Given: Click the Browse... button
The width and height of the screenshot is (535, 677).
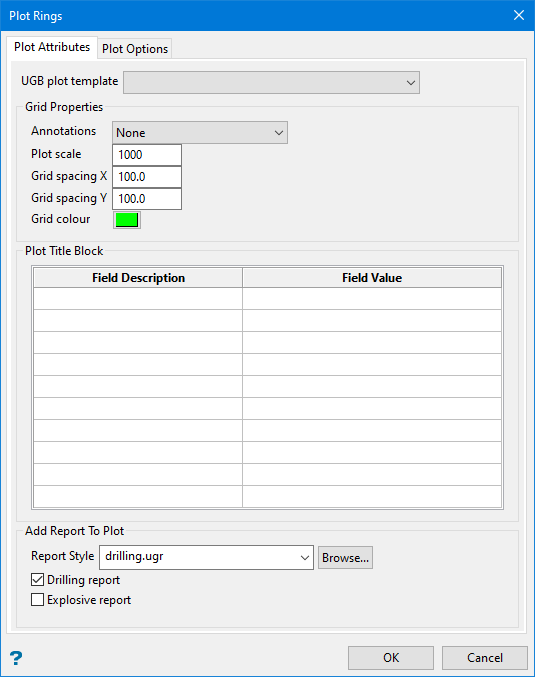Looking at the screenshot, I should point(345,558).
